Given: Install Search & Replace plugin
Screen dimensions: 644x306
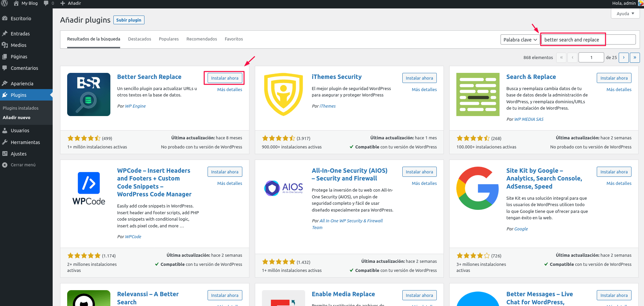Looking at the screenshot, I should tap(614, 78).
